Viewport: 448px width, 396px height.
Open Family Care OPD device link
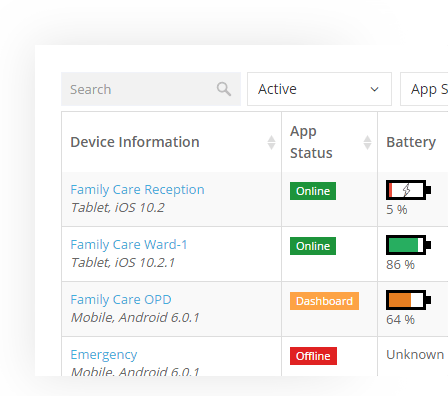121,300
